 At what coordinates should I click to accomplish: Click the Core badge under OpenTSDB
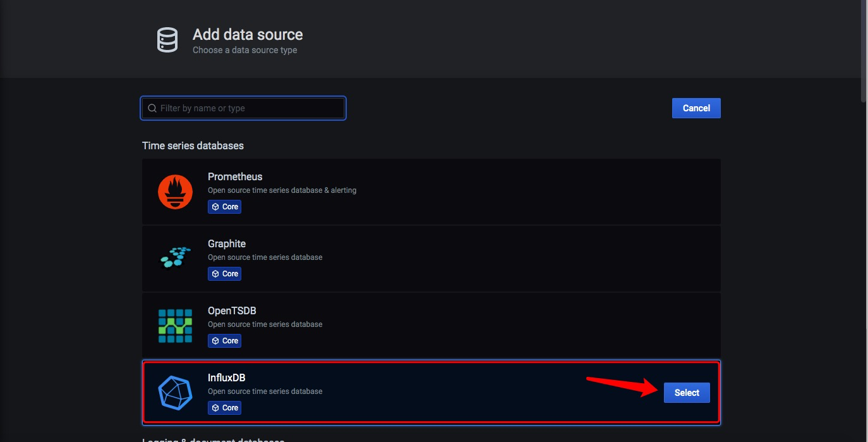tap(224, 341)
